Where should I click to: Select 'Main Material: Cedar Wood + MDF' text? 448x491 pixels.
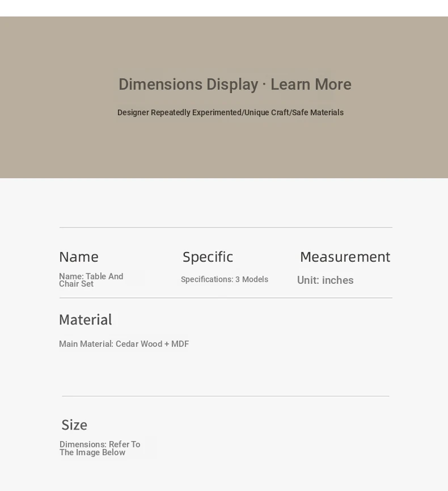point(124,344)
